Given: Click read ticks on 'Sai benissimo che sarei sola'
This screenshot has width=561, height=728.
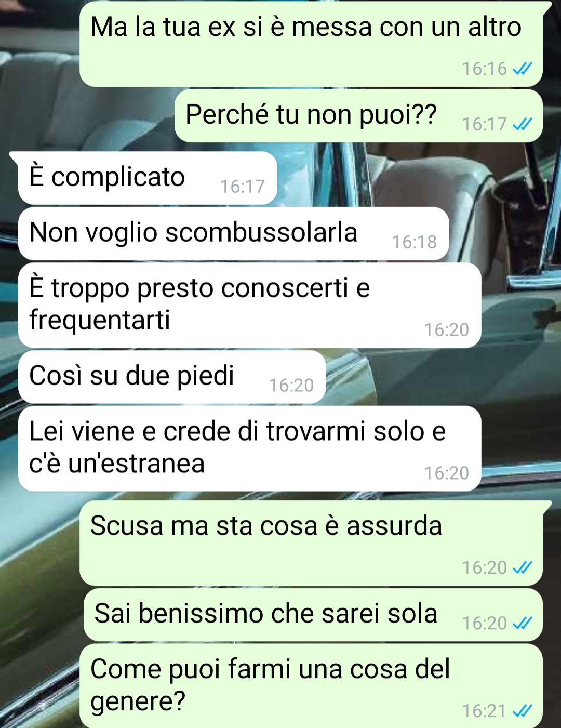Looking at the screenshot, I should click(522, 623).
